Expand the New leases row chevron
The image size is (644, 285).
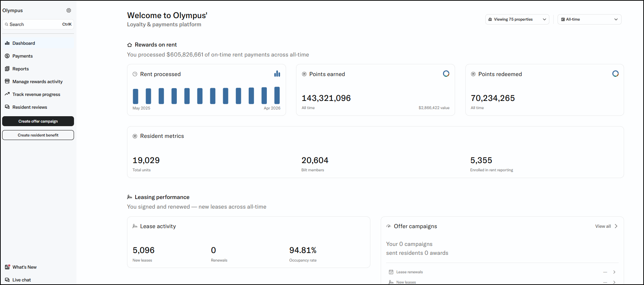pos(614,282)
